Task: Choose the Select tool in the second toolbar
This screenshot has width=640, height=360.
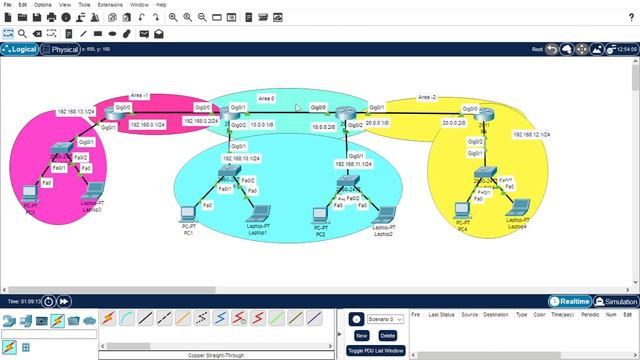Action: pos(8,33)
